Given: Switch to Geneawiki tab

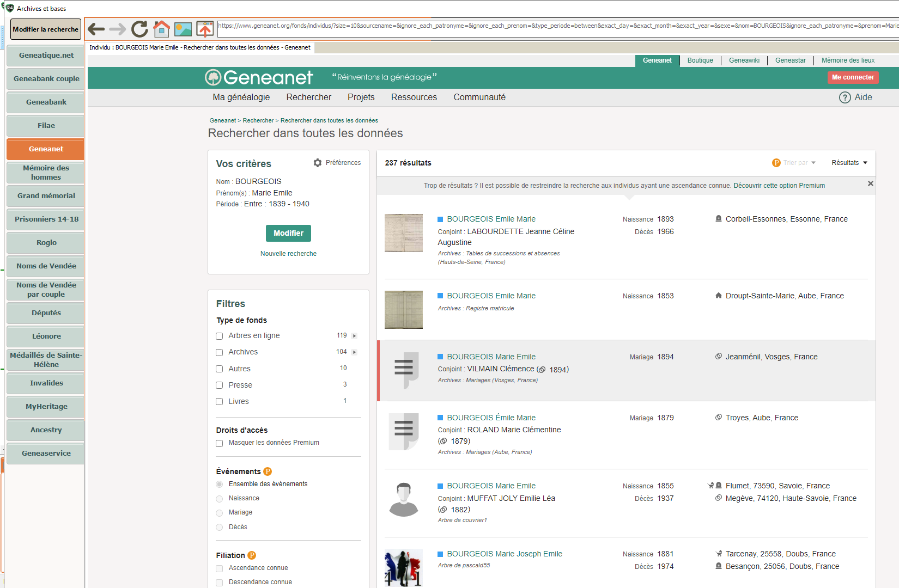Looking at the screenshot, I should click(x=744, y=60).
